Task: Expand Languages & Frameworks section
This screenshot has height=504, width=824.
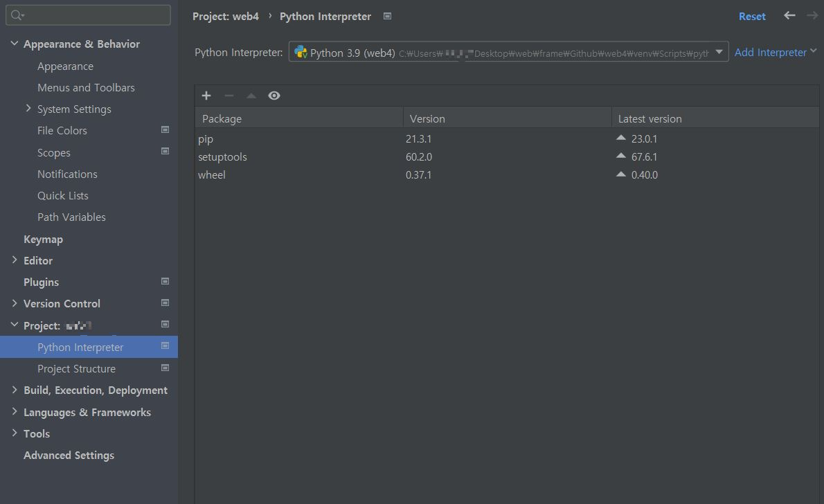Action: click(x=14, y=411)
